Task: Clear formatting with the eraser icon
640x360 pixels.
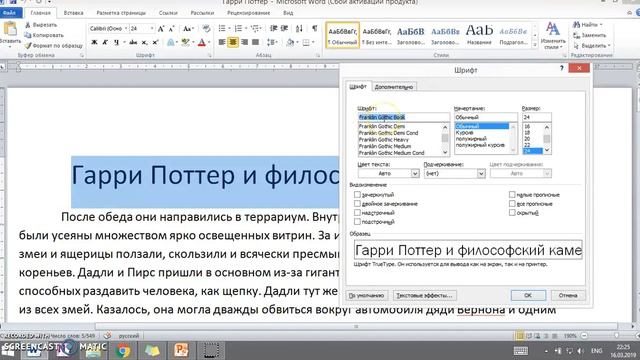Action: 206,29
